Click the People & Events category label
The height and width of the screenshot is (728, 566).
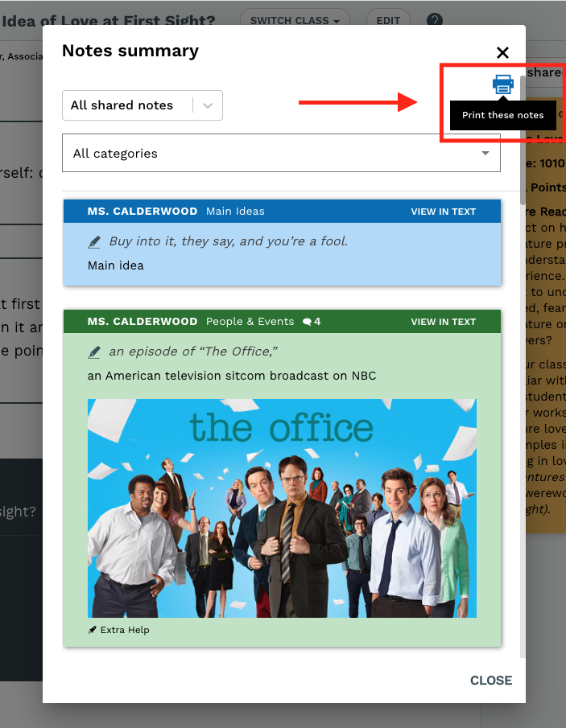coord(250,321)
